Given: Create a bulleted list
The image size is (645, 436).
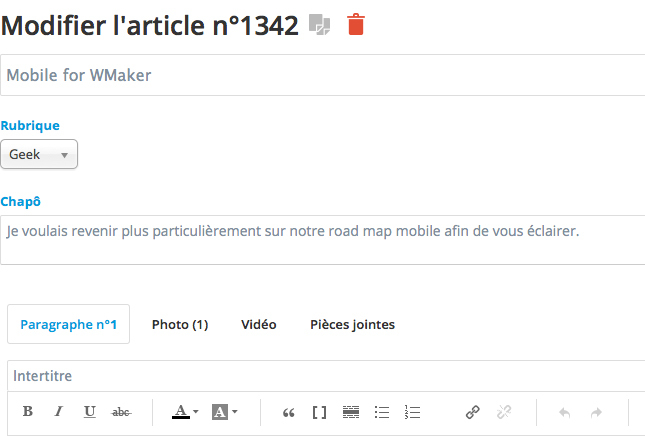Looking at the screenshot, I should 382,412.
